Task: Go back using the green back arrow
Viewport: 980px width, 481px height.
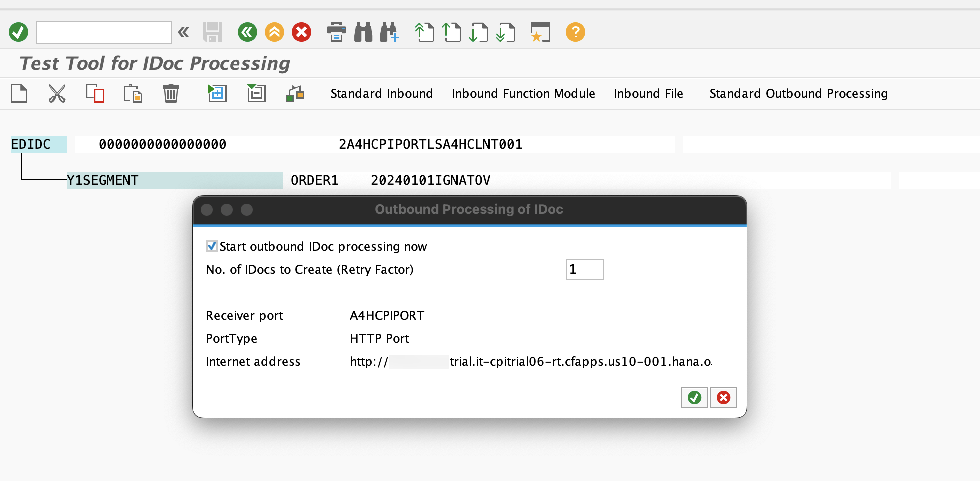Action: [x=247, y=32]
